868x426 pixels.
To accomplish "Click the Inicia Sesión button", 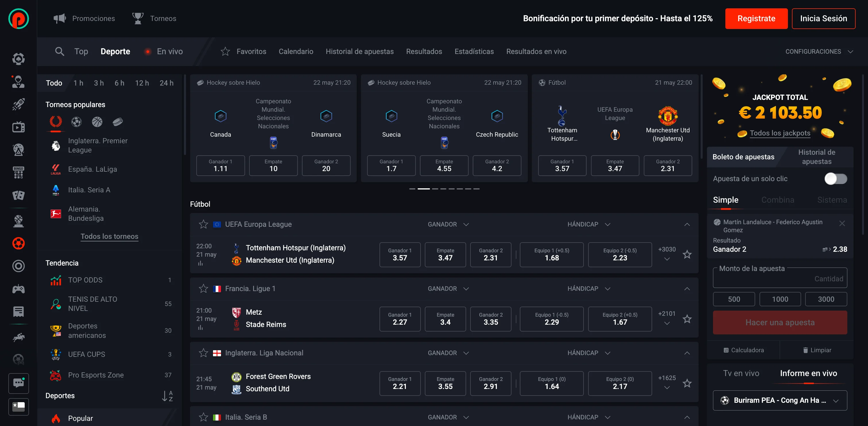I will (x=823, y=19).
